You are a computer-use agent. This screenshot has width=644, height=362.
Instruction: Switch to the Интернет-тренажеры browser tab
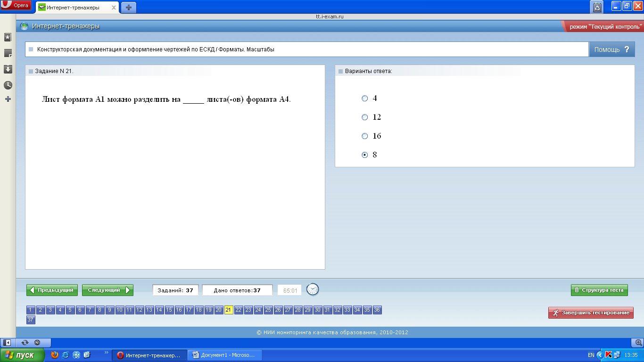click(78, 8)
